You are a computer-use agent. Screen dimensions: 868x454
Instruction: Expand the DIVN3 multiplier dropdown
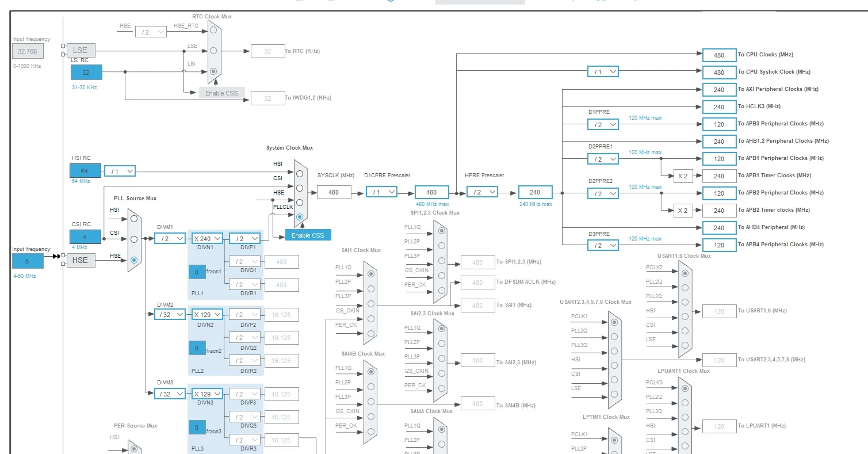207,394
